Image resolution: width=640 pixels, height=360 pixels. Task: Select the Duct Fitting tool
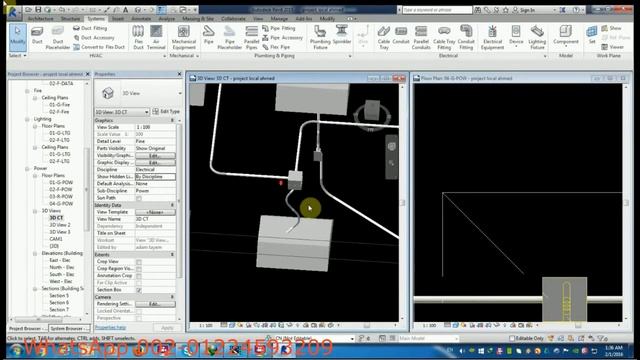pos(90,28)
